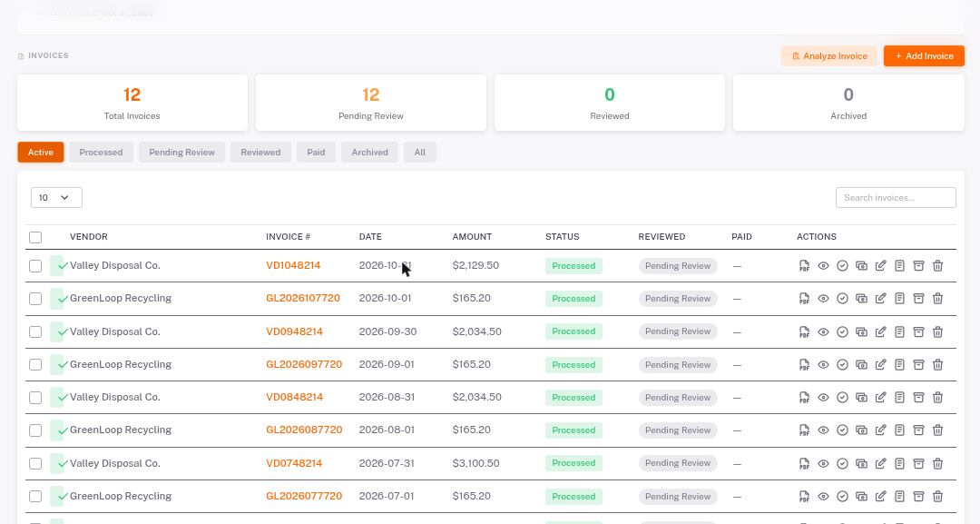Tick the checkbox for invoice GL2026107720
Image resolution: width=980 pixels, height=524 pixels.
point(35,299)
